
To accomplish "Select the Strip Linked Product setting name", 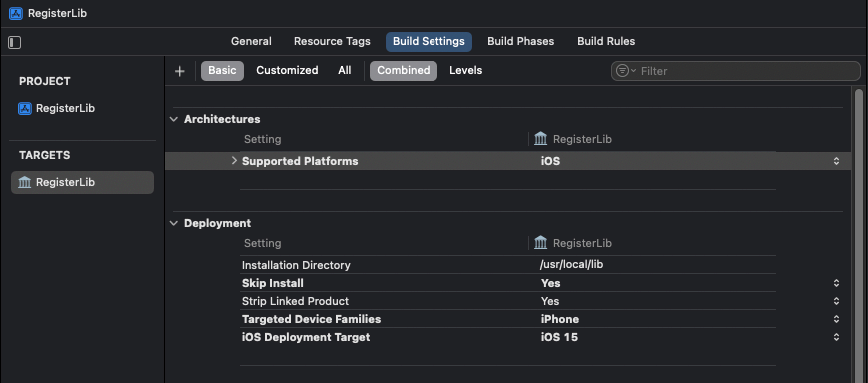I will 295,301.
